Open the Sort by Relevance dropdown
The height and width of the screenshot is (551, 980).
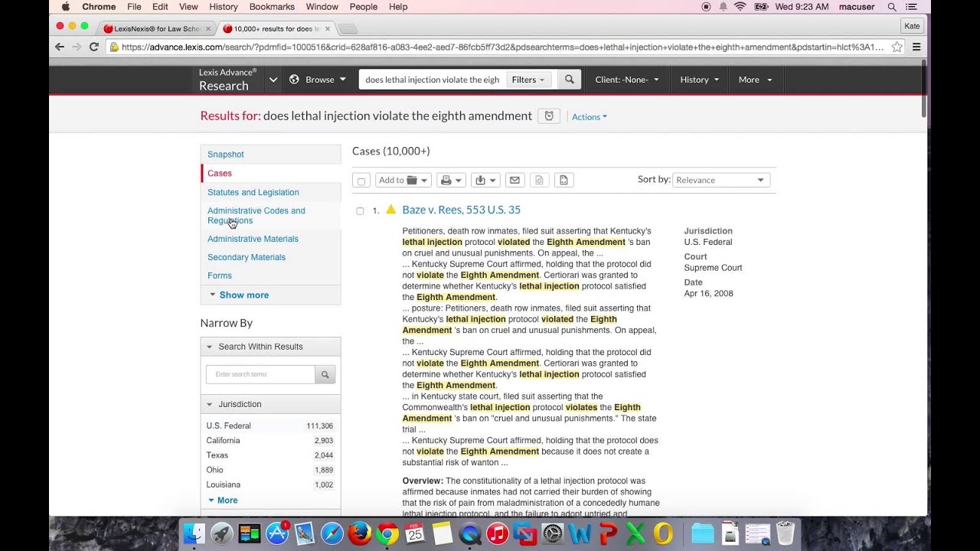721,180
